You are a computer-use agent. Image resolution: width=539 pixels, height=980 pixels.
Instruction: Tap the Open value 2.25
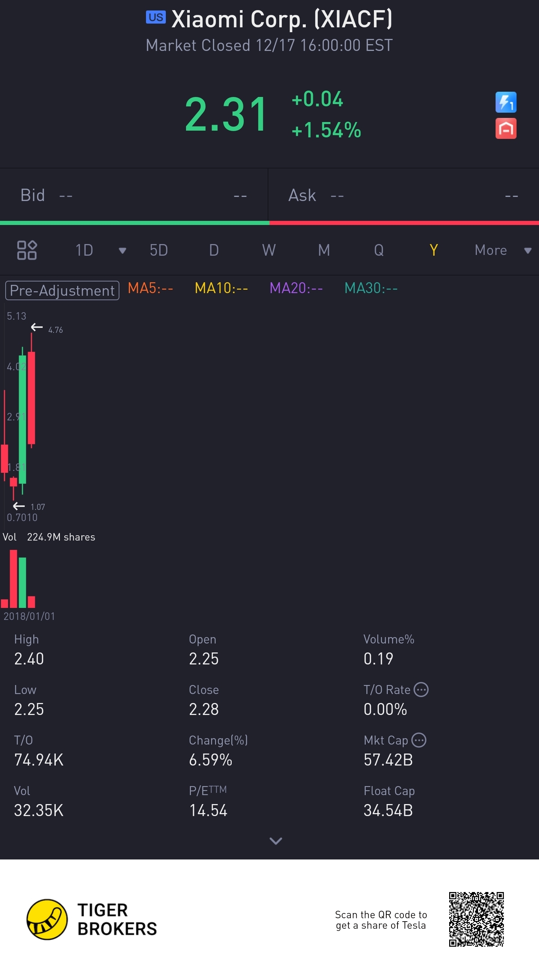click(x=204, y=658)
